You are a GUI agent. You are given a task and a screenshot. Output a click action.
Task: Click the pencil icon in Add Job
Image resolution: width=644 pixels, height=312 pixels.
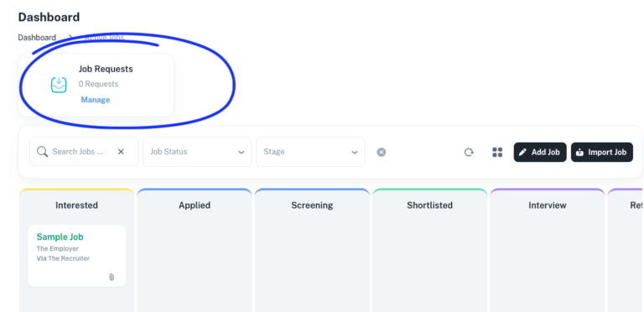pos(522,153)
